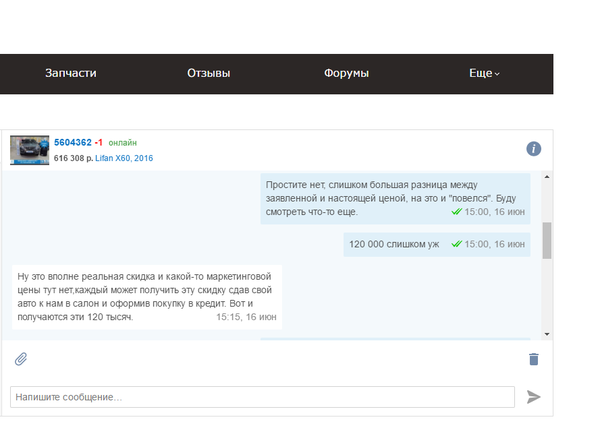Open the 'Запчасти' navigation item
Viewport: 600px width, 430px height.
pos(71,74)
